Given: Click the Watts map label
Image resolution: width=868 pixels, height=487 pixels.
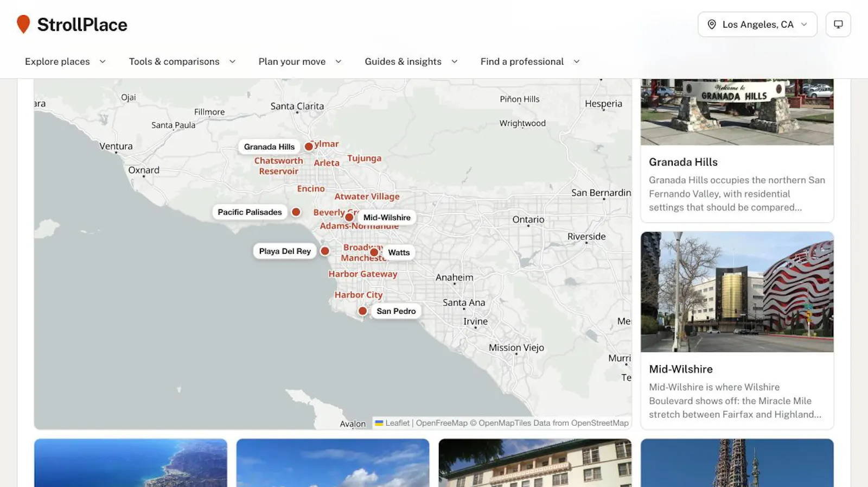Looking at the screenshot, I should (399, 252).
